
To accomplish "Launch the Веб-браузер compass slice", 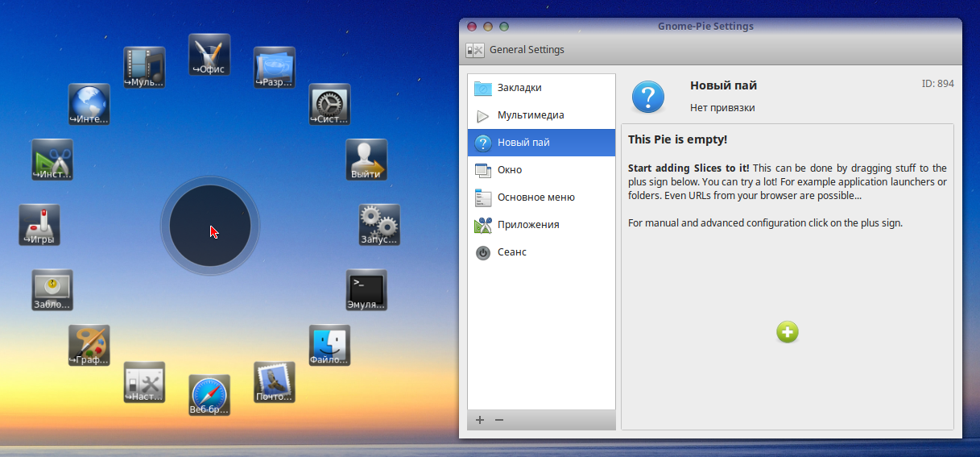I will coord(209,395).
